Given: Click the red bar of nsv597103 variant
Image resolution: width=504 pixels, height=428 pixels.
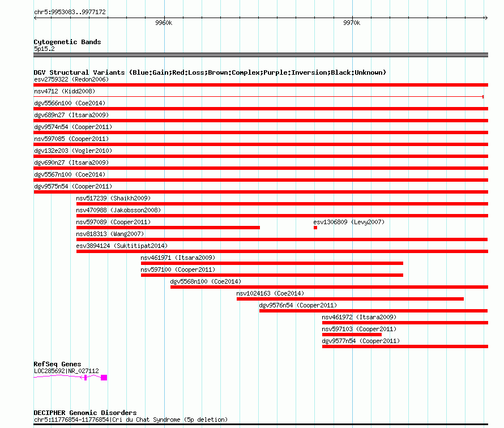Looking at the screenshot, I should pyautogui.click(x=352, y=335).
